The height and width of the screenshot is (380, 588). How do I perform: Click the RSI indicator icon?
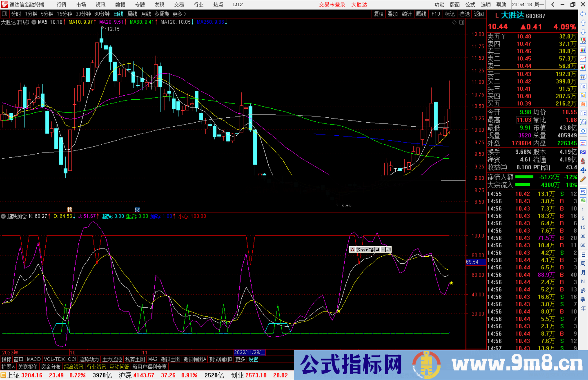[583, 152]
